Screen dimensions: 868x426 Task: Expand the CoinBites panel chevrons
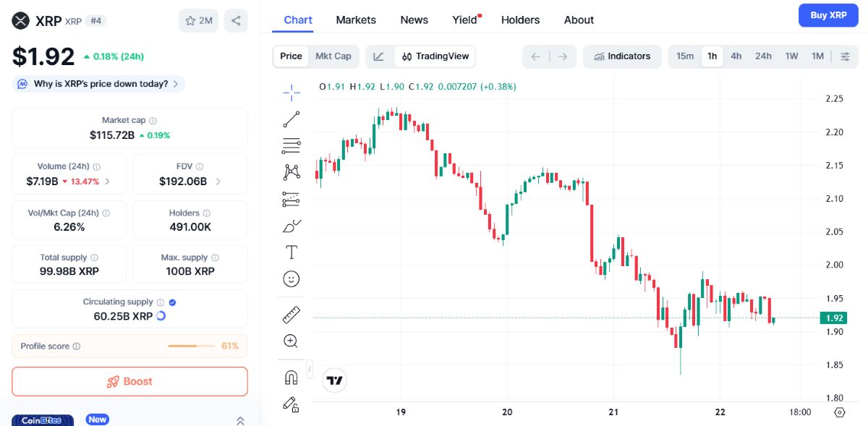240,420
